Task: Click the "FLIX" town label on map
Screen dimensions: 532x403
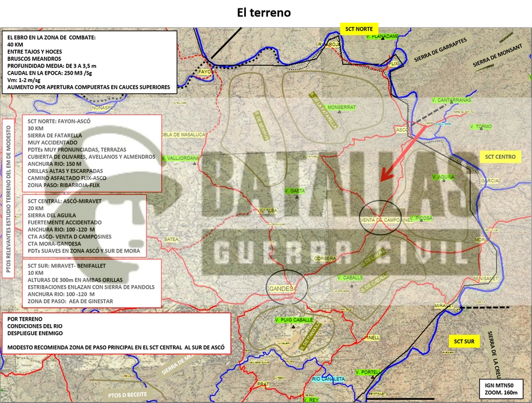Action: 393,64
